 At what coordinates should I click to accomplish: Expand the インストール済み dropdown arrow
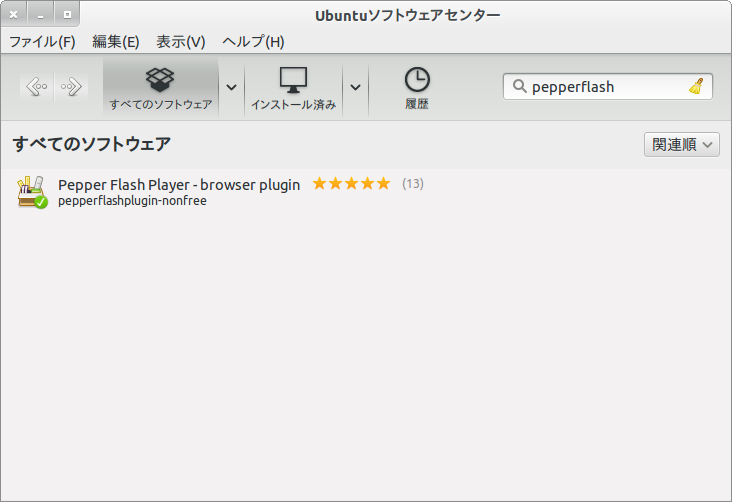coord(355,87)
